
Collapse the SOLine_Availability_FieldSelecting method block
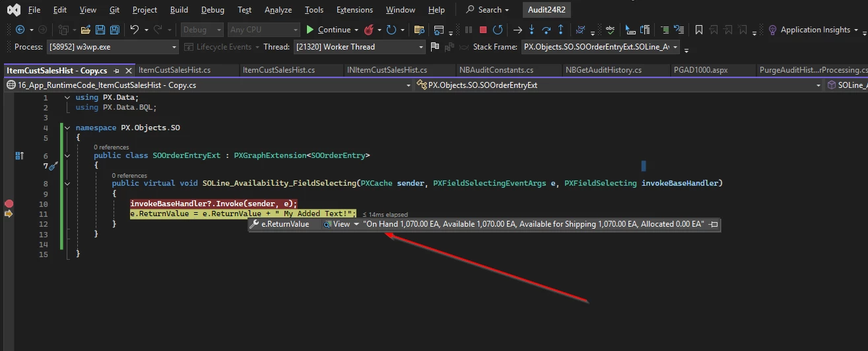(67, 184)
